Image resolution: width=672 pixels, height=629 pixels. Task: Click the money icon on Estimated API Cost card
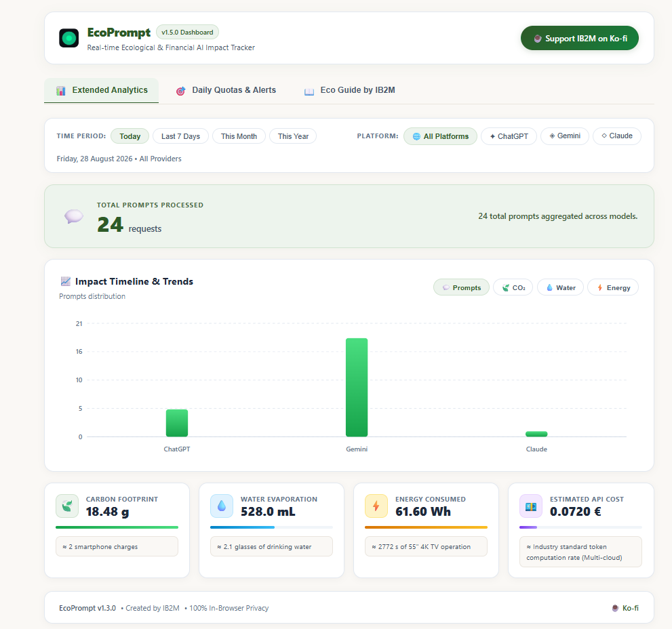pyautogui.click(x=530, y=506)
